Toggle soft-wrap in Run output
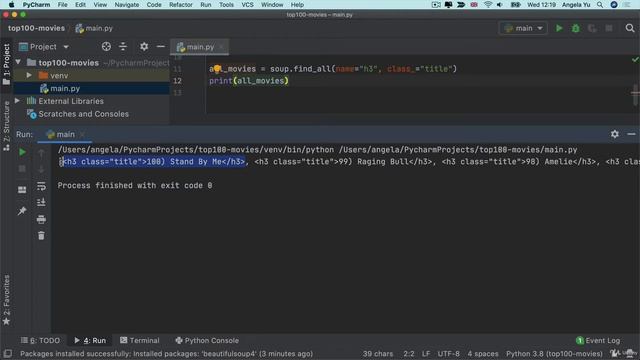Screen dimensions: 640x360 (x=41, y=186)
